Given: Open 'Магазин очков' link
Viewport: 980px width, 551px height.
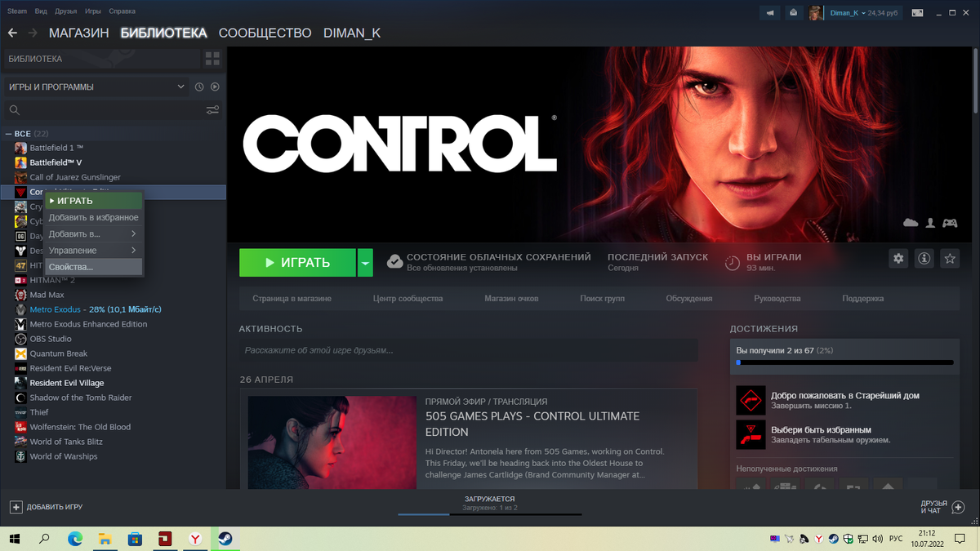Looking at the screenshot, I should pyautogui.click(x=511, y=299).
